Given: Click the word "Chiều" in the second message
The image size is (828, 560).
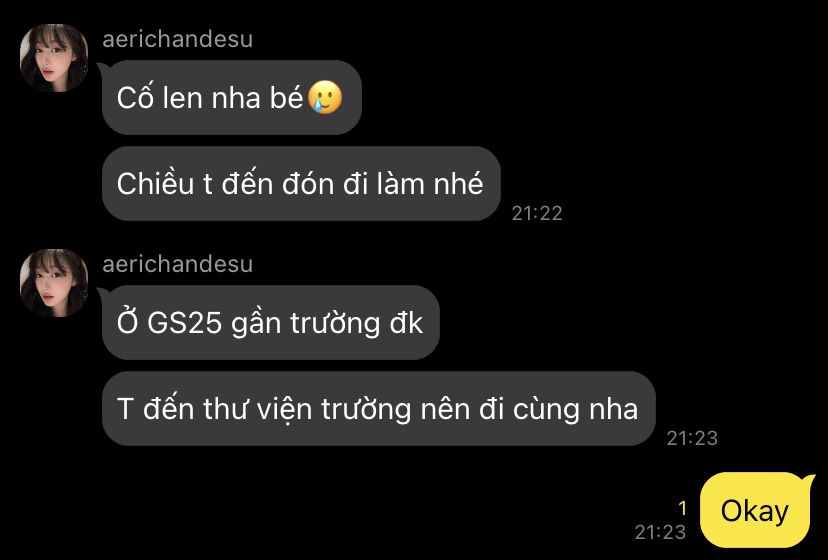Looking at the screenshot, I should (155, 184).
